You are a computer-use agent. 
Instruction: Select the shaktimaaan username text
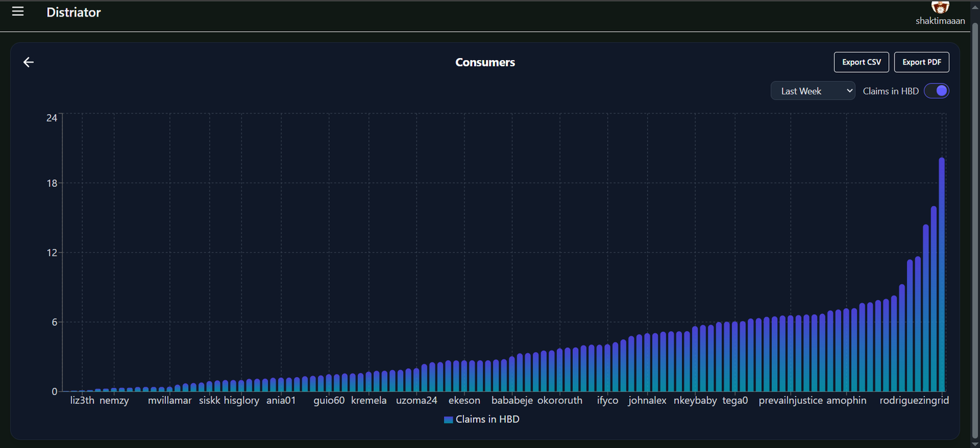coord(940,21)
